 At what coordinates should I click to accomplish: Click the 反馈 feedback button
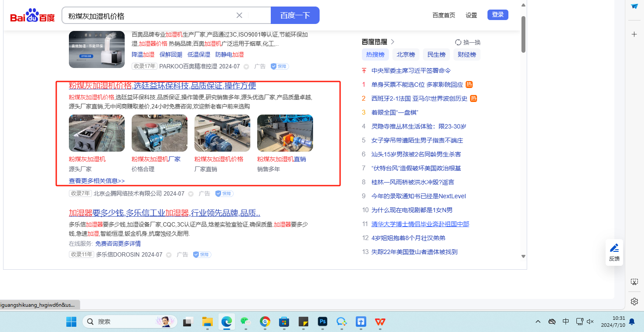click(x=614, y=252)
